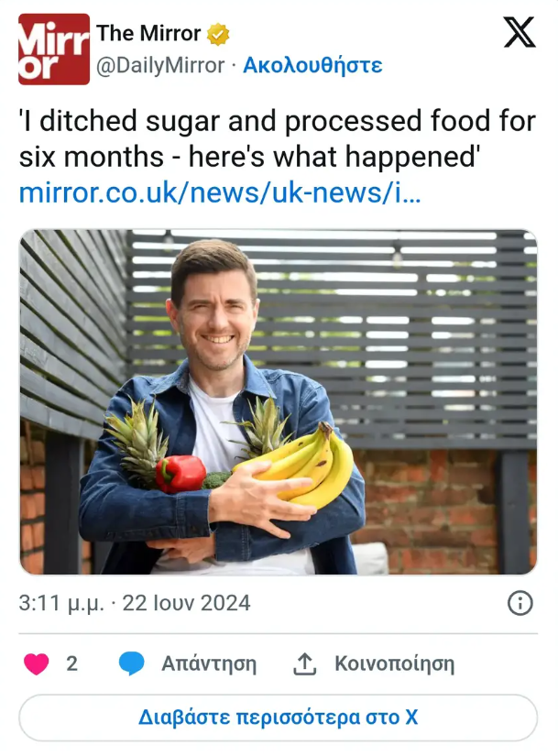Screen dimensions: 558x756
Task: Click the tweet headline text
Action: 277,138
